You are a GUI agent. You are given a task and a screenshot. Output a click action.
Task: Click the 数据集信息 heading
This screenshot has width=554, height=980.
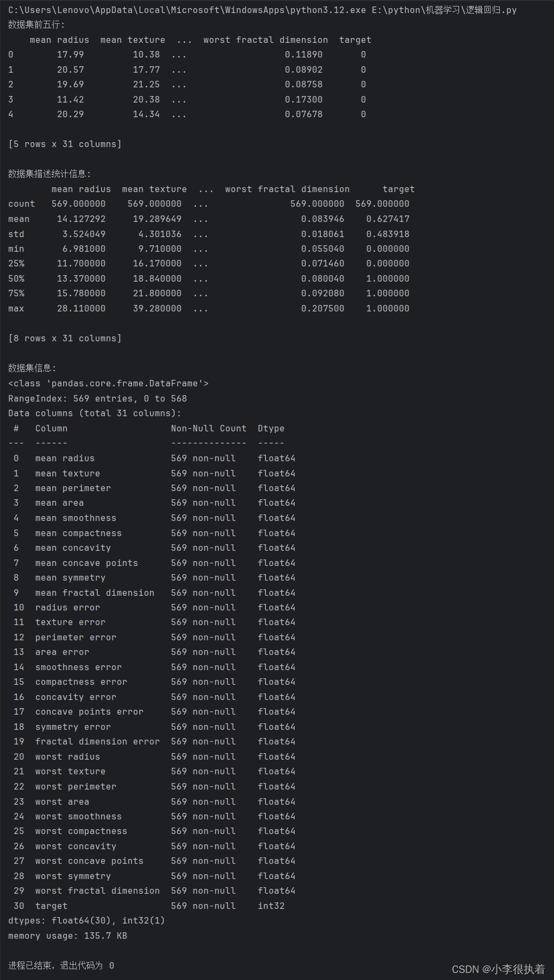click(32, 368)
